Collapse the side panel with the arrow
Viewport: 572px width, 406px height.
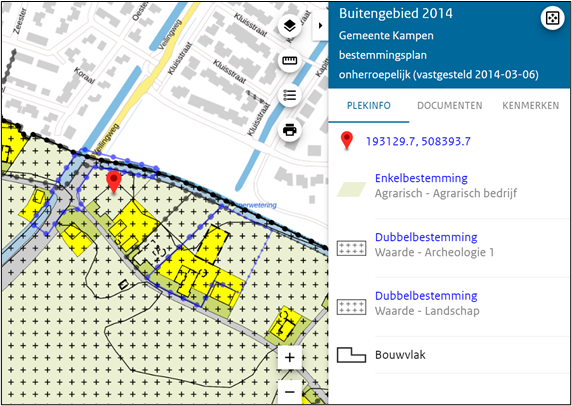tap(321, 26)
